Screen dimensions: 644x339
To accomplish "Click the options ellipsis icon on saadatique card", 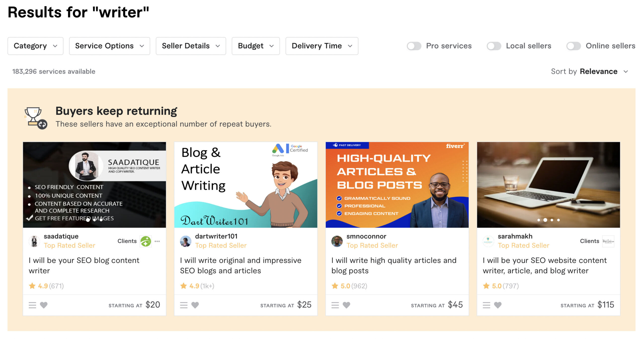I will tap(157, 241).
